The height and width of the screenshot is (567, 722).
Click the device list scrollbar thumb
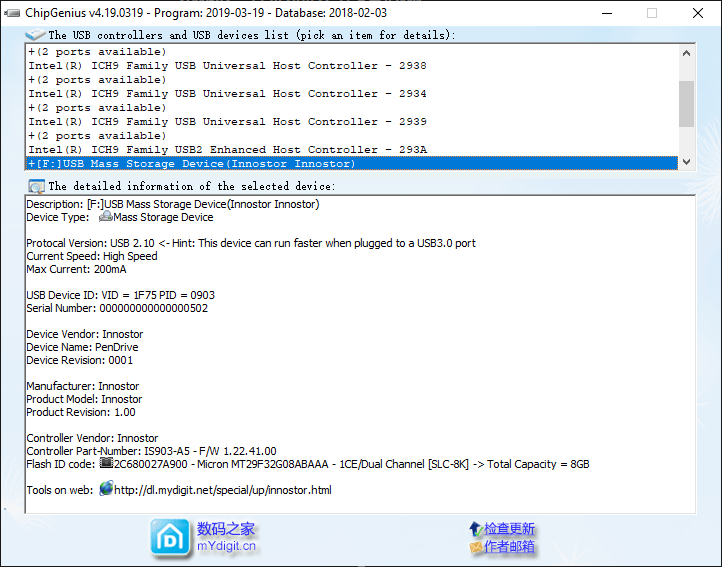pos(686,104)
